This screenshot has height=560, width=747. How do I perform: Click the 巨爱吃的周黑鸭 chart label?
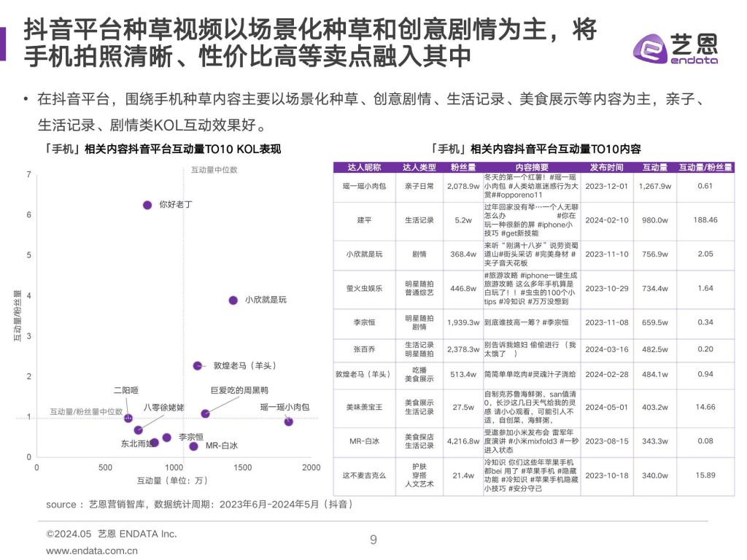click(x=239, y=391)
